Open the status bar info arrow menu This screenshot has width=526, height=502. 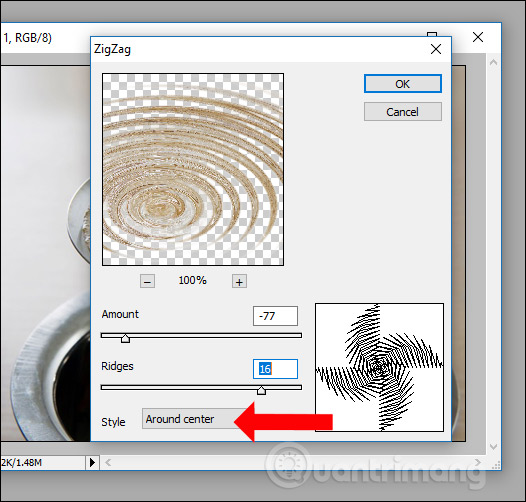point(92,462)
